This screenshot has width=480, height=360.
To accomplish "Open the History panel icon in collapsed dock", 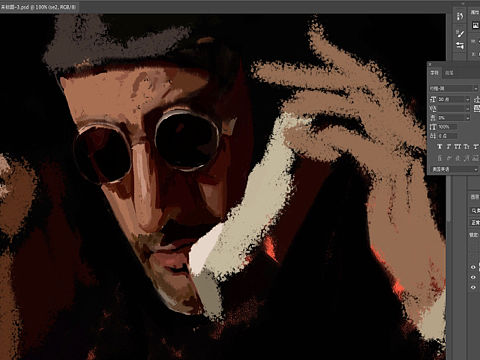I will [x=460, y=17].
